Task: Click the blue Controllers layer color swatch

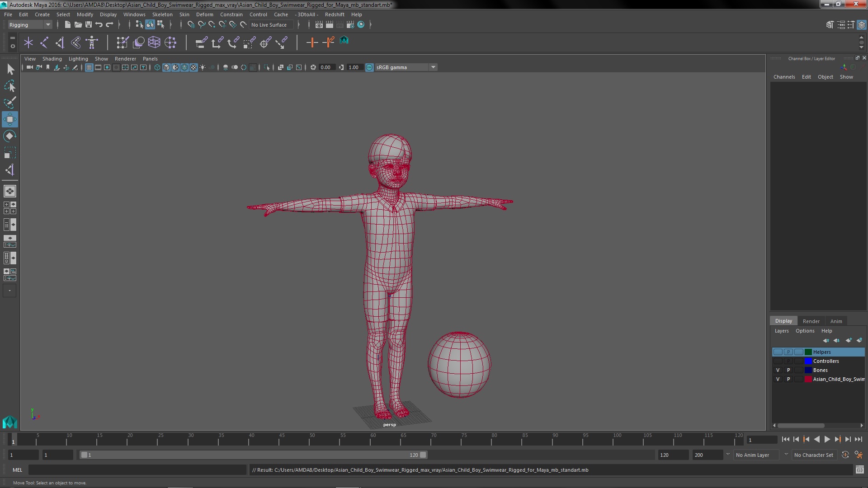Action: click(x=808, y=361)
